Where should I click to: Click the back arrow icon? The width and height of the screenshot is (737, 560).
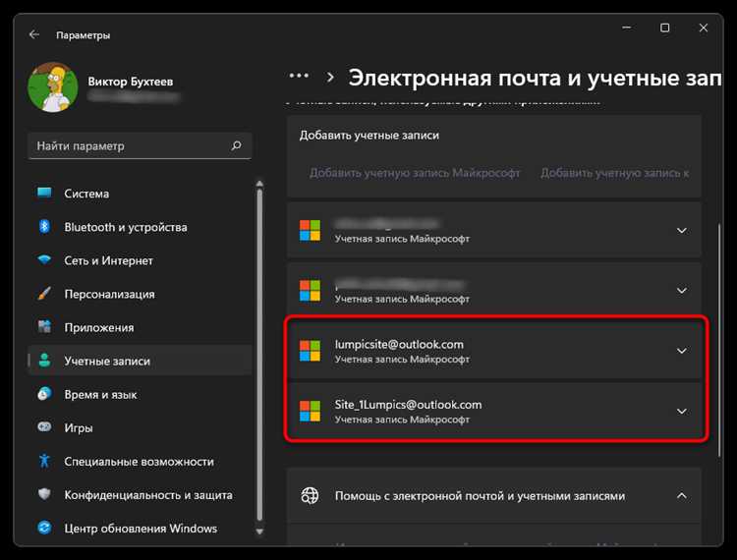[x=33, y=34]
